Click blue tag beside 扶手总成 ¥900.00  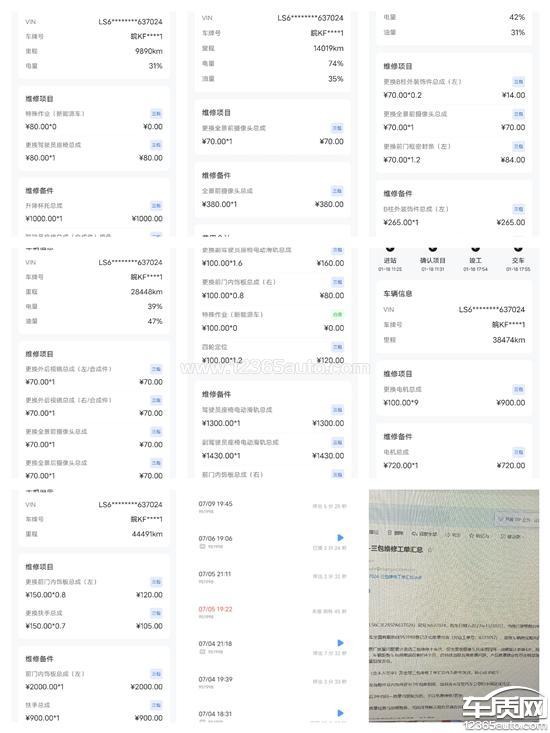point(156,705)
